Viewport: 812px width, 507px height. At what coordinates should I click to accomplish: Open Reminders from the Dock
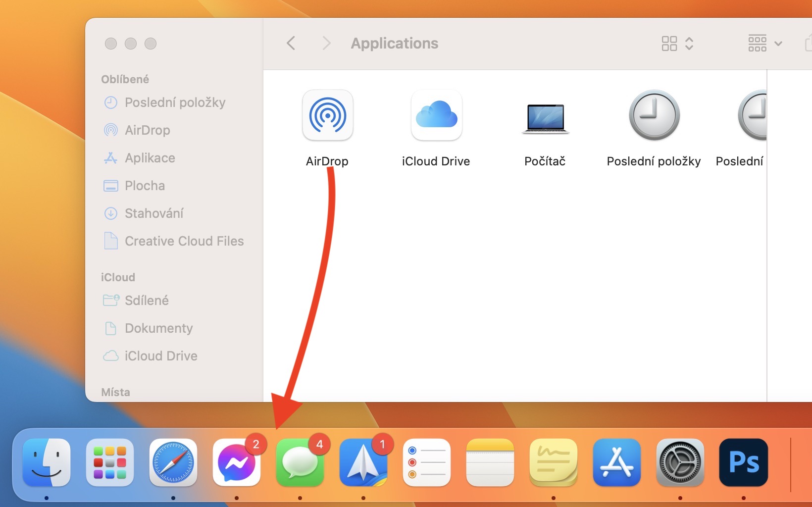click(427, 462)
